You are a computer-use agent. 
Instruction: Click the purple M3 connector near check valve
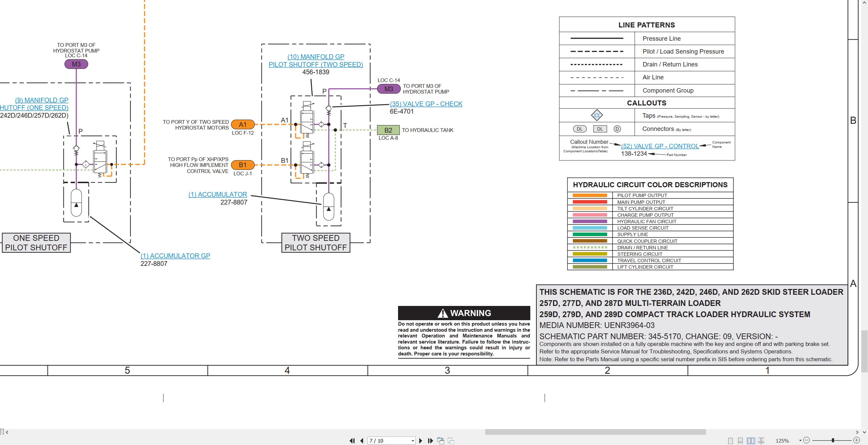389,89
